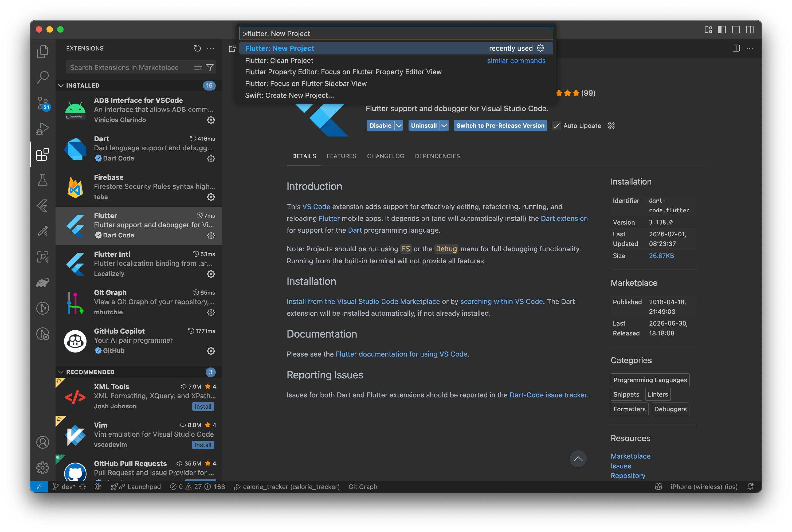Click the Repository resource link
Viewport: 792px width, 532px height.
point(628,476)
